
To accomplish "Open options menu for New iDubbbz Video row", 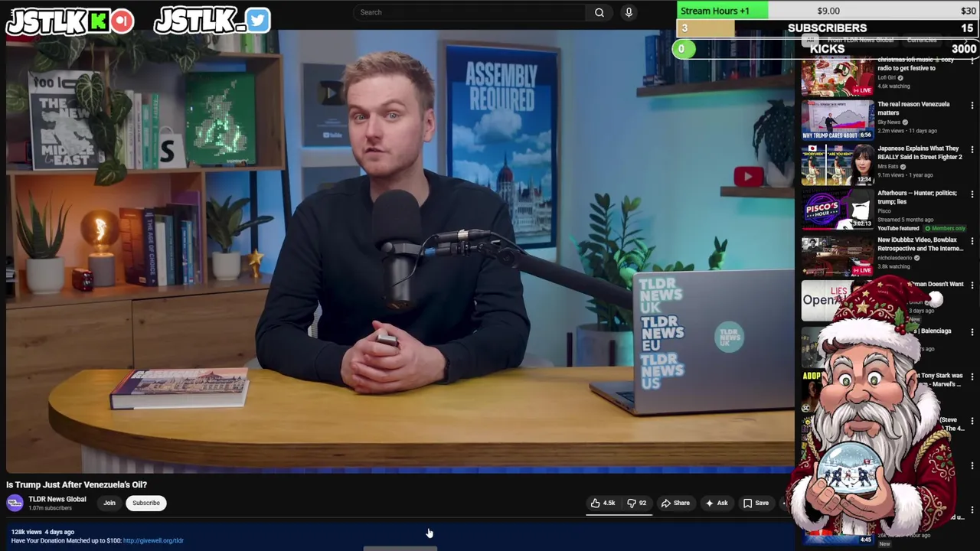I will pyautogui.click(x=972, y=240).
